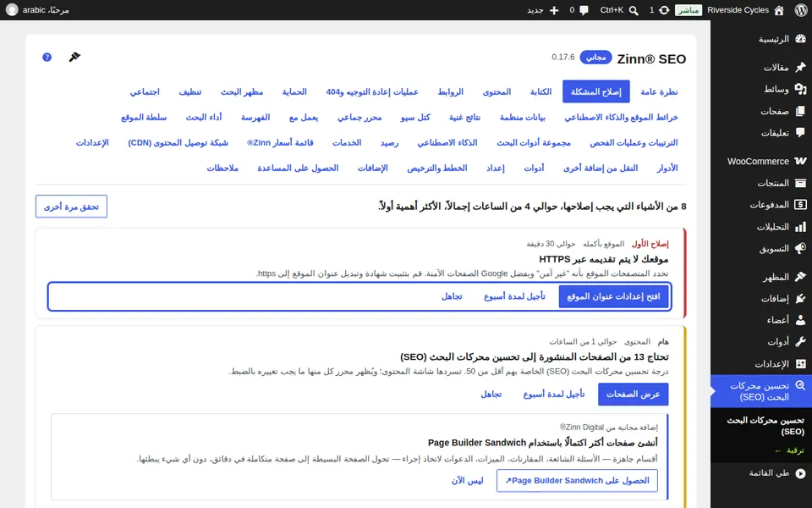
Task: Ignore the 13 pages SEO issue
Action: pos(491,395)
